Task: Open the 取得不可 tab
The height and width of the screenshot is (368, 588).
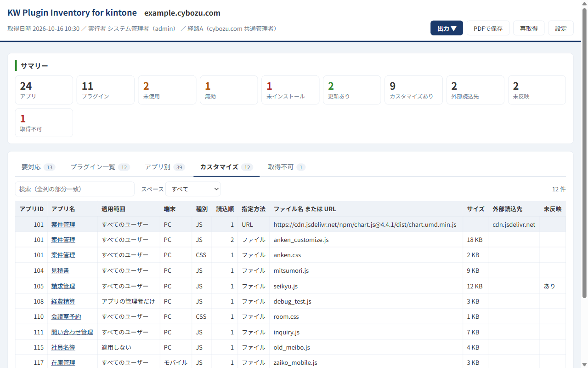Action: [x=287, y=167]
